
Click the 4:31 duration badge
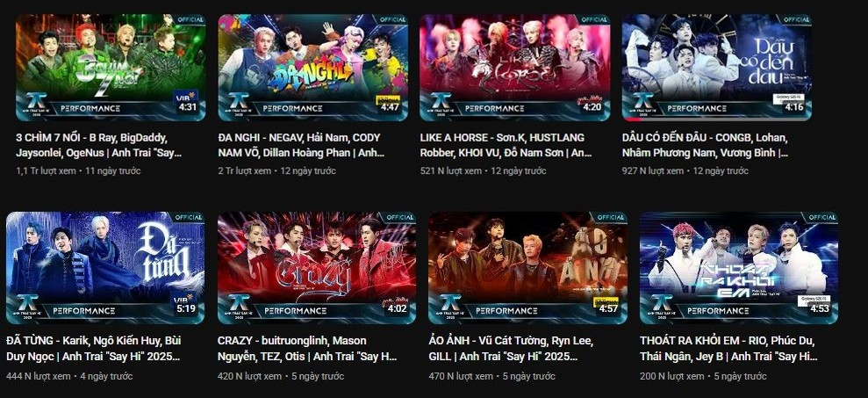[187, 107]
